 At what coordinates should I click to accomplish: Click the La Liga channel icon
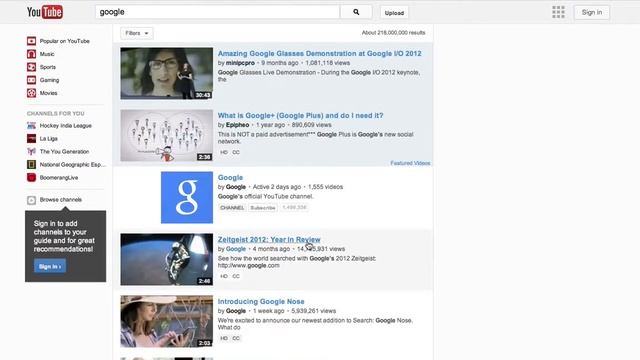tap(31, 139)
